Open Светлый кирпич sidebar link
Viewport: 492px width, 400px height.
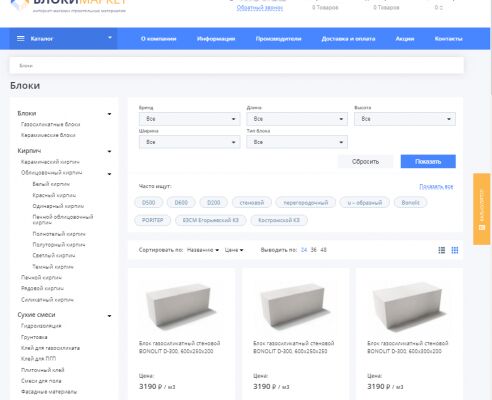pyautogui.click(x=54, y=256)
